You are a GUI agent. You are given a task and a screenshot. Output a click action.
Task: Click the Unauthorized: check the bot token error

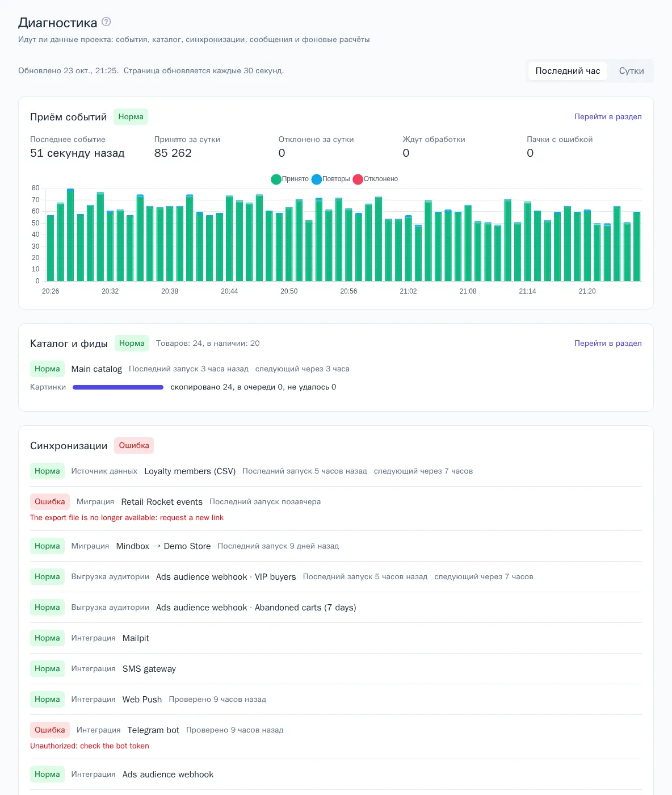[x=90, y=746]
